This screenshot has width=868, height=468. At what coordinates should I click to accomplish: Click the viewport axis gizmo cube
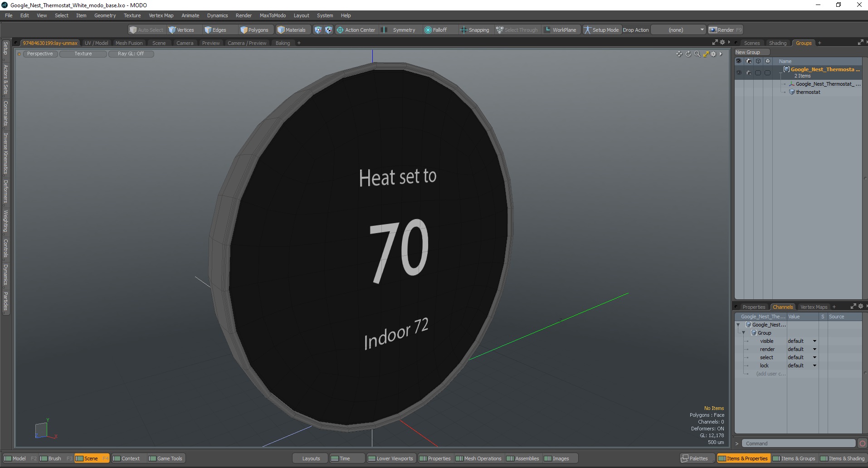41,430
